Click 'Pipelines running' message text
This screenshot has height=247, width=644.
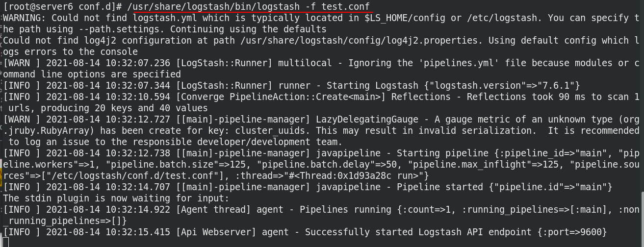coord(346,209)
